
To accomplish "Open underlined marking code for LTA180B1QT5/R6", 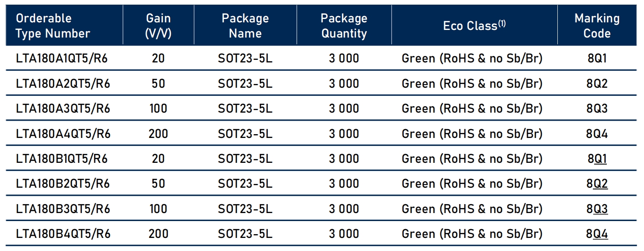I will coord(599,159).
